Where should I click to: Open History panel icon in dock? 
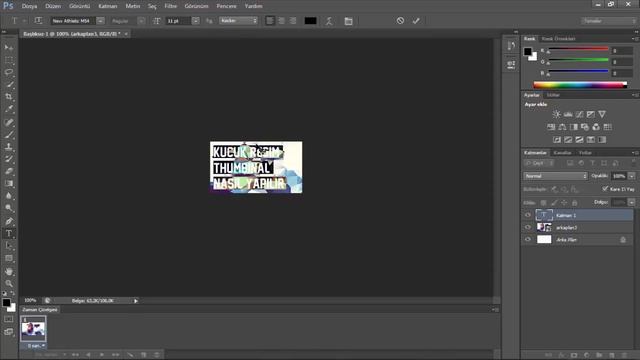point(511,46)
